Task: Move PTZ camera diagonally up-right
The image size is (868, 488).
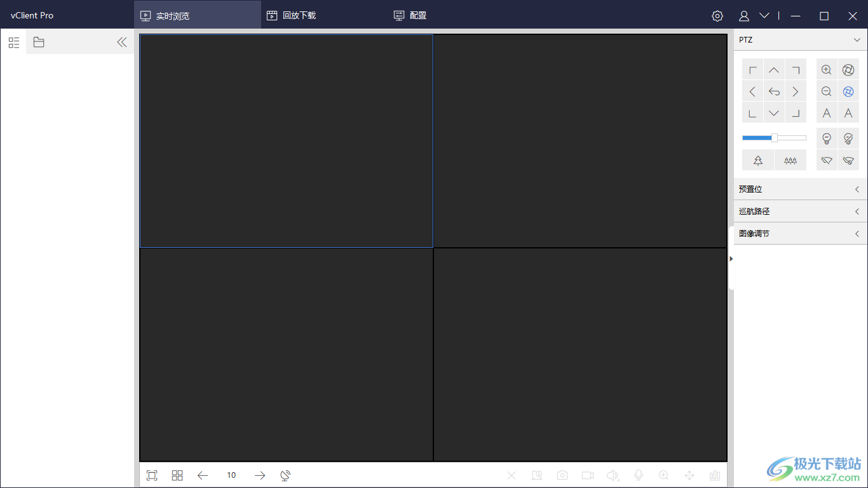Action: 796,70
